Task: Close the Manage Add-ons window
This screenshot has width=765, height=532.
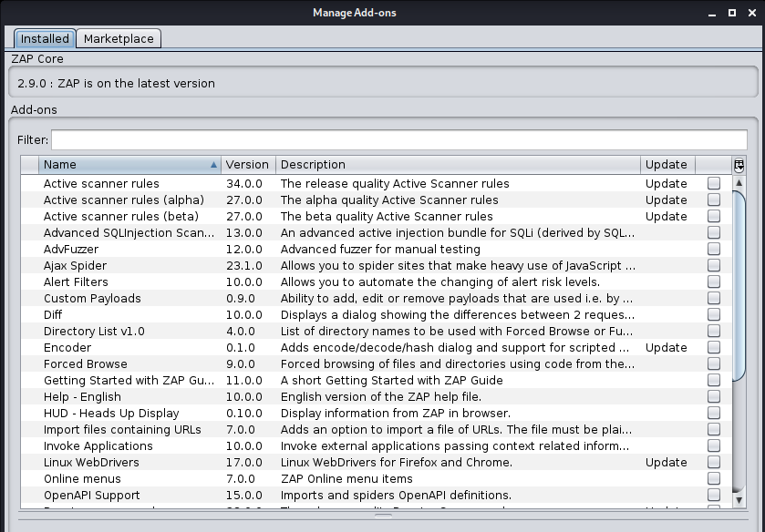Action: pos(752,13)
